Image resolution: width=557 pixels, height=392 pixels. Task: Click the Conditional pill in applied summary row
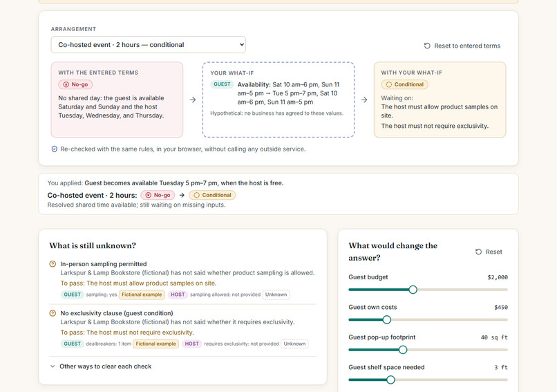[x=212, y=195]
